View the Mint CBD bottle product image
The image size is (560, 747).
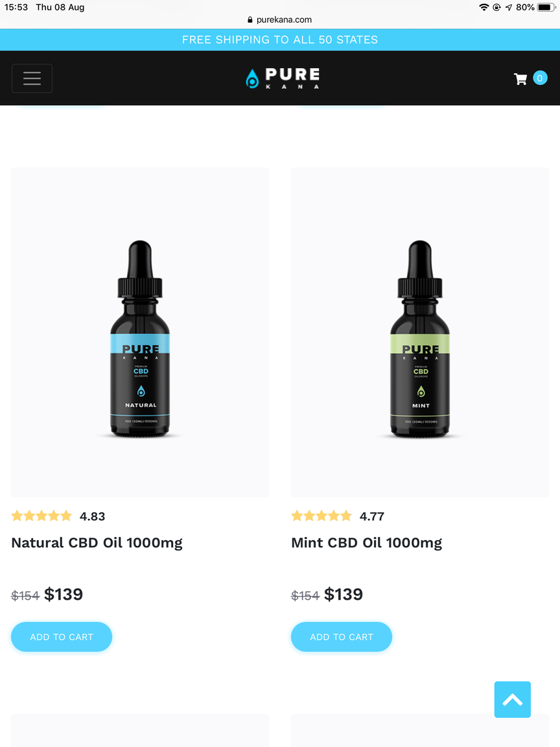[420, 332]
